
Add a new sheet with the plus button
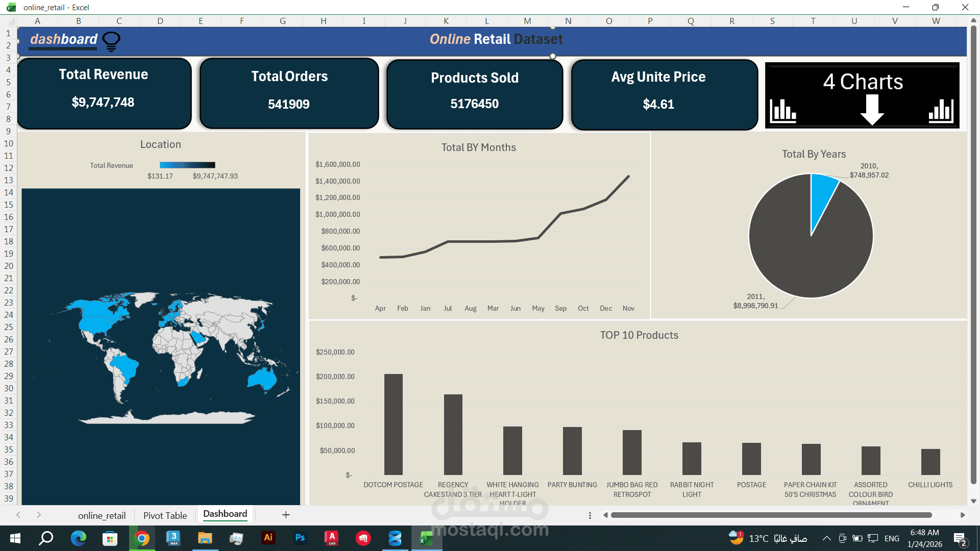[x=286, y=515]
